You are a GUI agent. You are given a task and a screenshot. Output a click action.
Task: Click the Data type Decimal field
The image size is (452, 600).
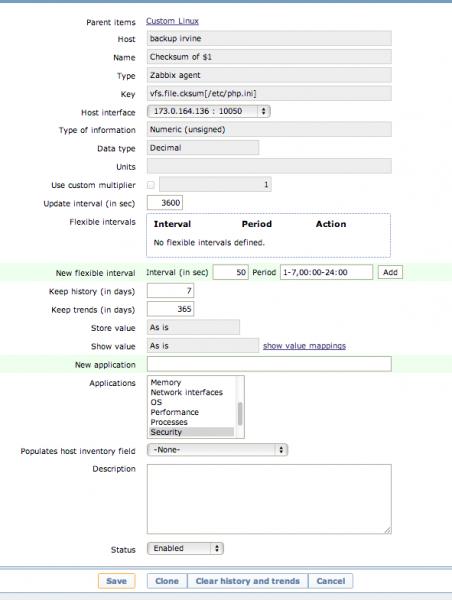[203, 148]
